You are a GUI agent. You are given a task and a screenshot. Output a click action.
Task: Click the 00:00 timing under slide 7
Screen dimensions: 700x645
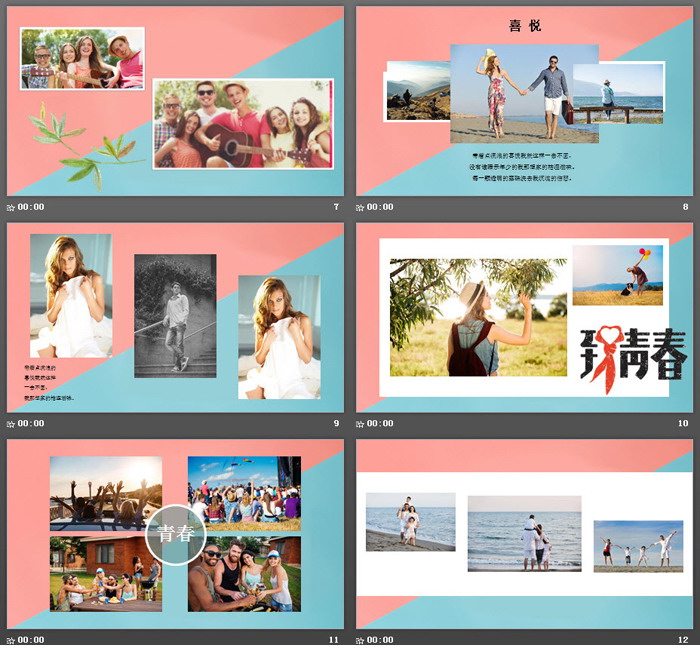32,207
